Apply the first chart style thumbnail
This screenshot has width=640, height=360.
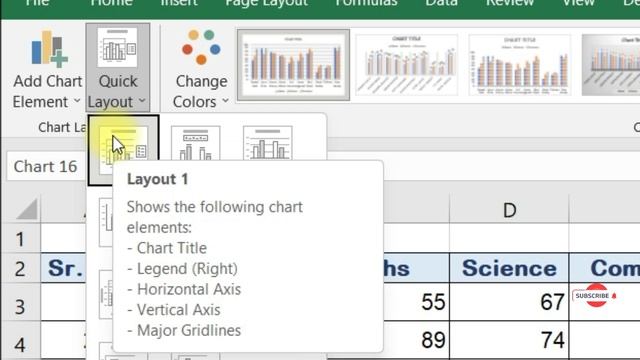[293, 65]
